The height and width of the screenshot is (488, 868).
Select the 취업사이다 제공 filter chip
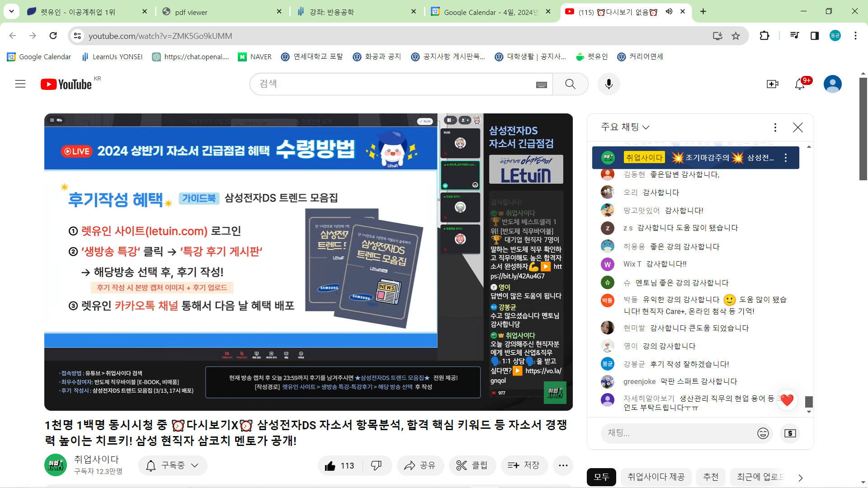(x=656, y=477)
